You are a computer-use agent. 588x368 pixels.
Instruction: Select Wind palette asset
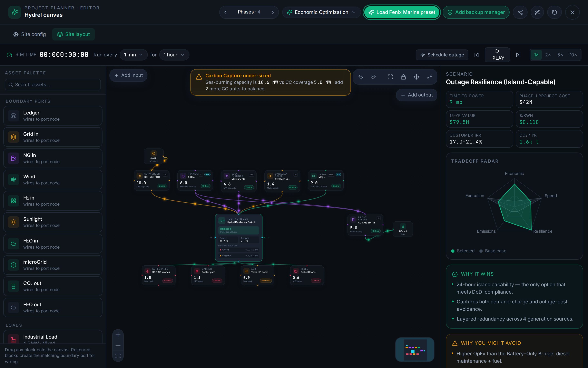click(53, 180)
